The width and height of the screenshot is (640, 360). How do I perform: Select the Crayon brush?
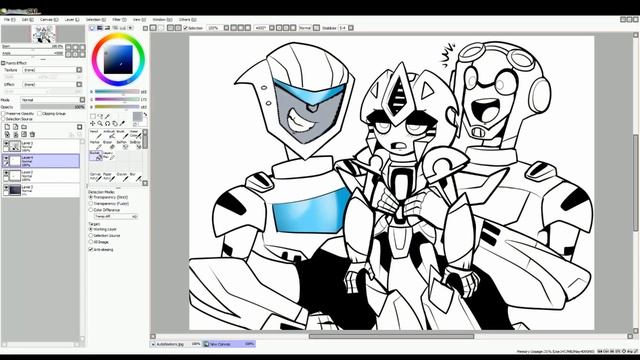122,177
